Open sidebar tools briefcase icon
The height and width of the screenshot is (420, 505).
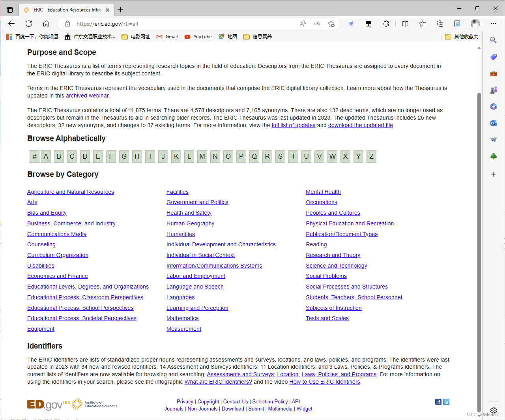[493, 73]
